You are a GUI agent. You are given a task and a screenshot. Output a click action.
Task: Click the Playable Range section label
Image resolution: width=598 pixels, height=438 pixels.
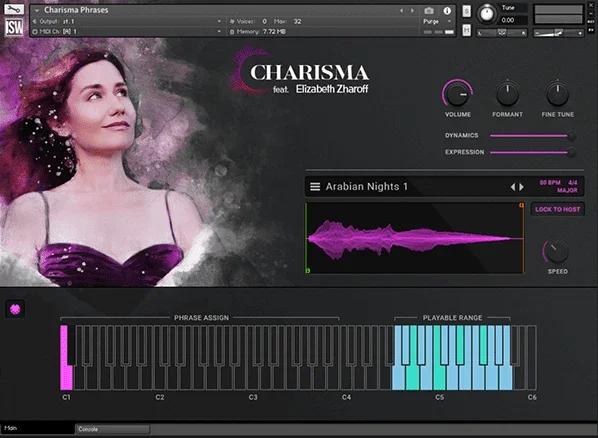(x=452, y=318)
